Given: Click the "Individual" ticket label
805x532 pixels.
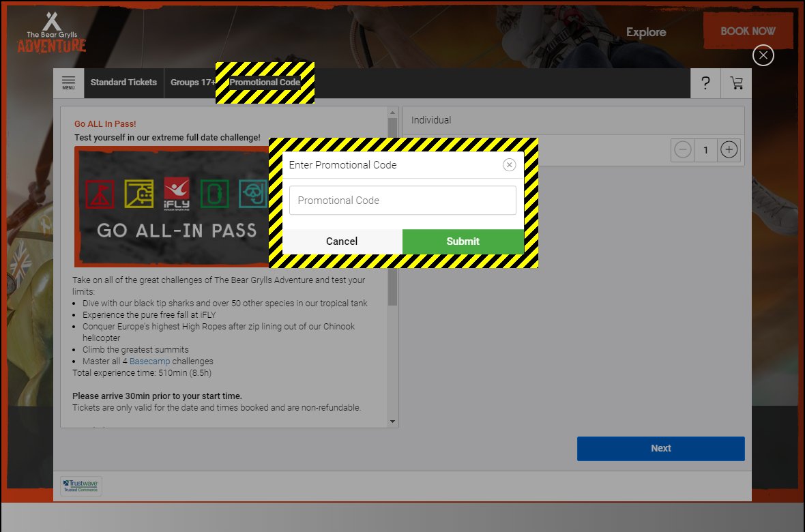Looking at the screenshot, I should [431, 120].
